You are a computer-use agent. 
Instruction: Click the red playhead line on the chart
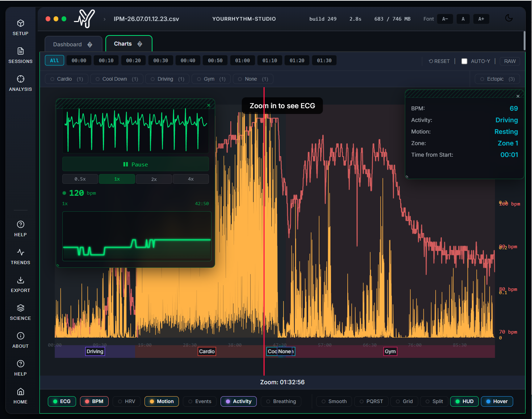(x=264, y=232)
